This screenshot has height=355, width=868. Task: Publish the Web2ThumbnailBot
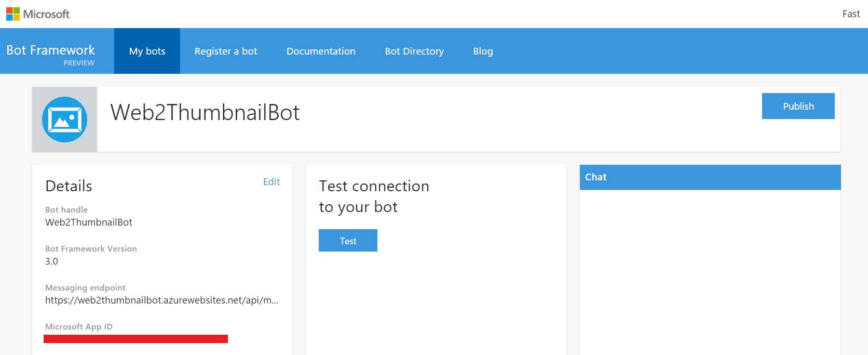pos(798,106)
